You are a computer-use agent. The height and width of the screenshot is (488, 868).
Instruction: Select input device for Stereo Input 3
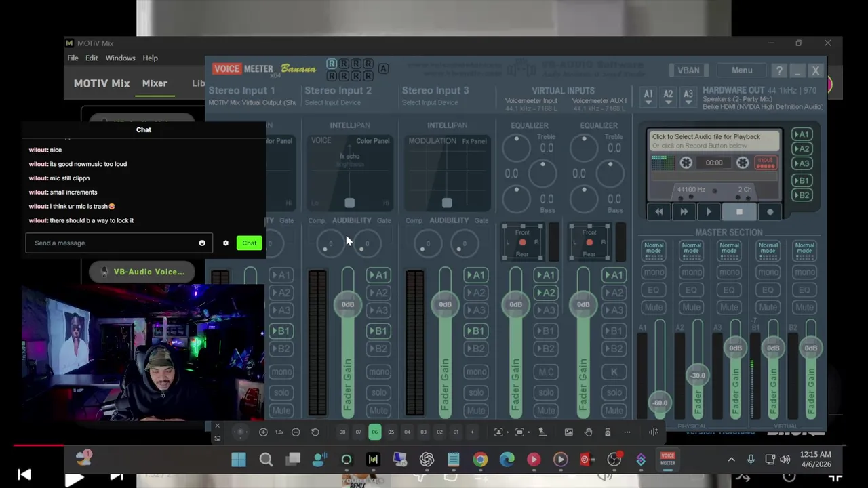tap(430, 103)
